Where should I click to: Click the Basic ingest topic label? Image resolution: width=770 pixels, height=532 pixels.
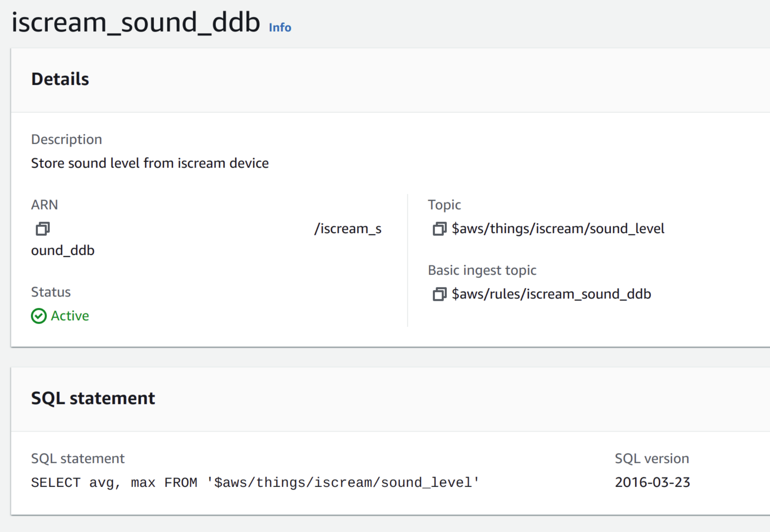pos(482,270)
